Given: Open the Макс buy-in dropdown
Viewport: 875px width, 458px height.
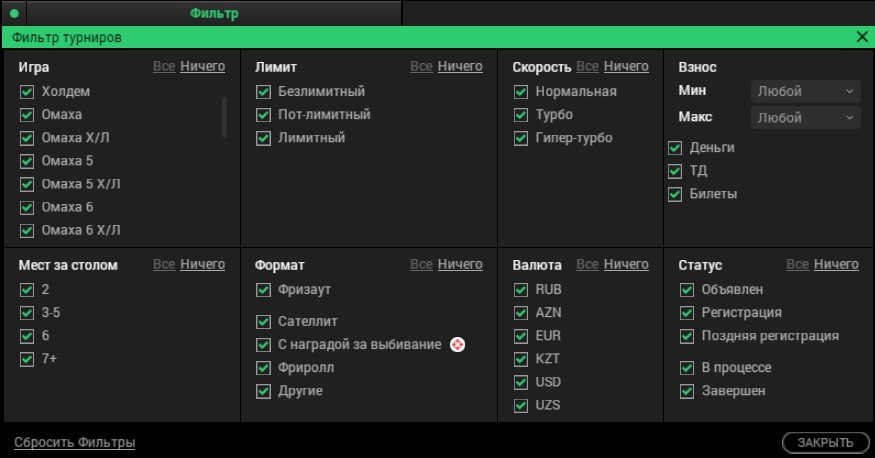Looking at the screenshot, I should click(805, 117).
